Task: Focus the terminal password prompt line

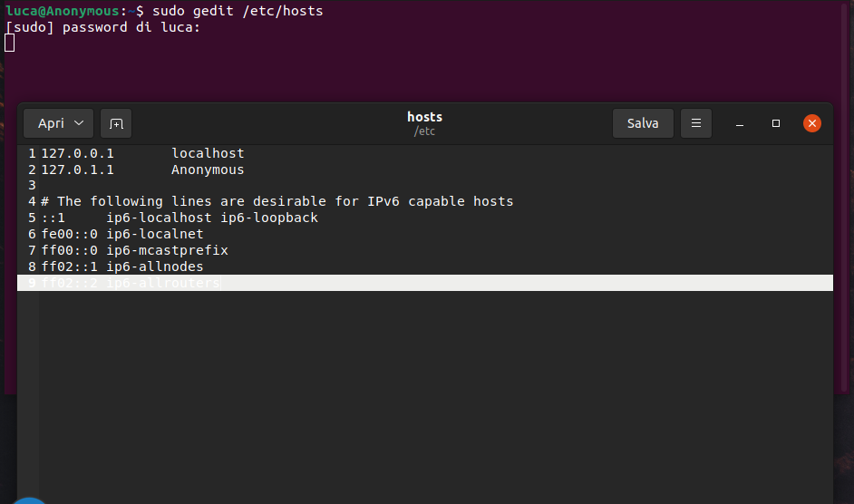Action: tap(102, 27)
